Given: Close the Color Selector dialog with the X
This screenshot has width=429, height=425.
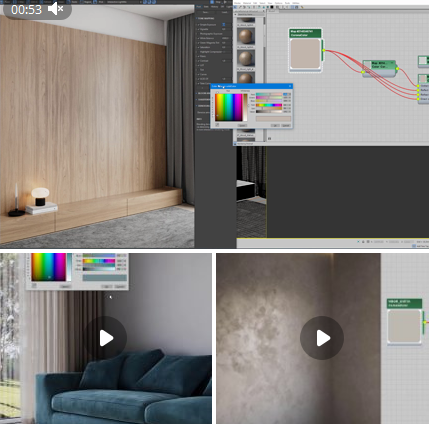Looking at the screenshot, I should [290, 86].
